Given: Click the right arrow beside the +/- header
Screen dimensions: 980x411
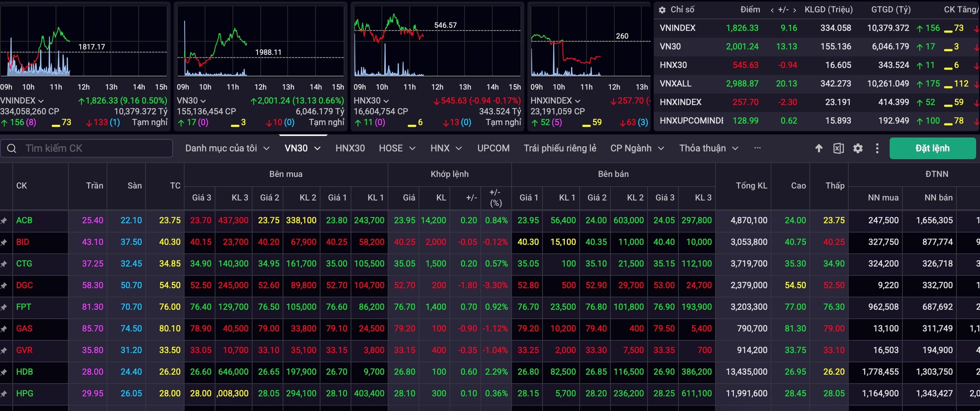Looking at the screenshot, I should tap(795, 10).
